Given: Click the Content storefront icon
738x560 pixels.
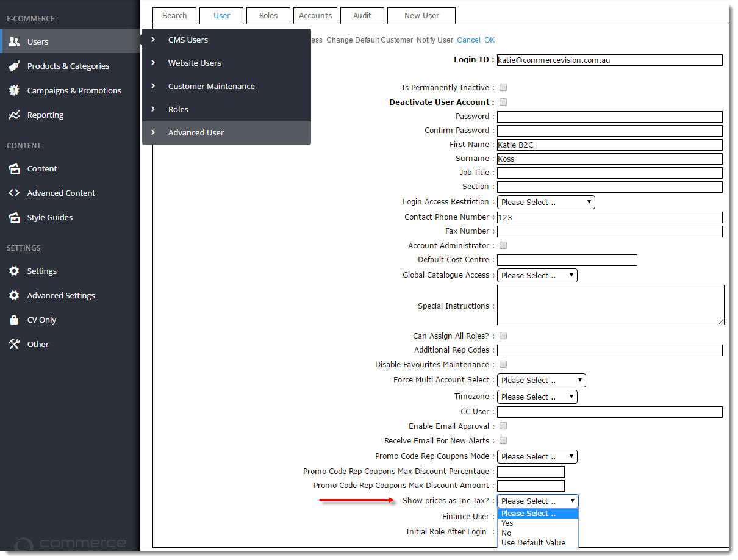Looking at the screenshot, I should 14,168.
